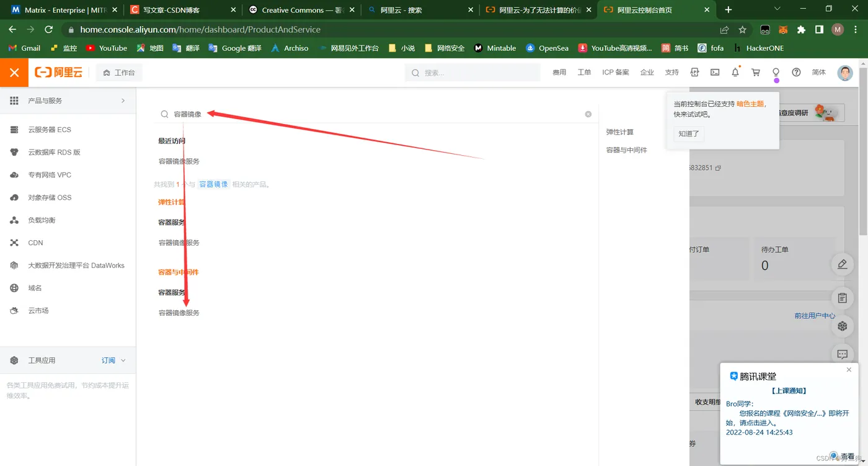Open HackerONE bookmark
Viewport: 868px width, 466px height.
[758, 48]
